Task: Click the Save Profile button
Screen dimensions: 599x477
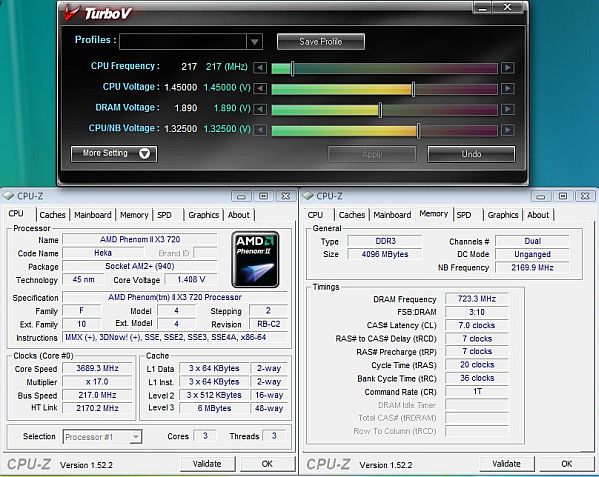Action: (321, 42)
